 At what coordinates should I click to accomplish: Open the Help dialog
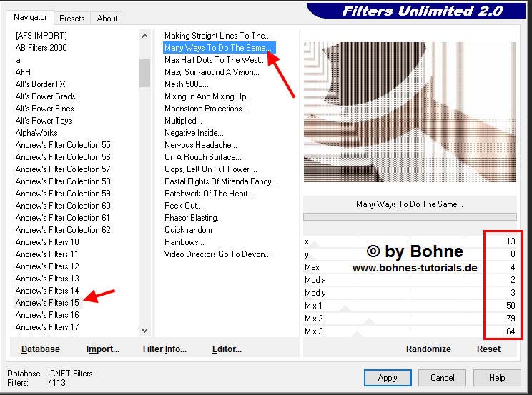[497, 377]
